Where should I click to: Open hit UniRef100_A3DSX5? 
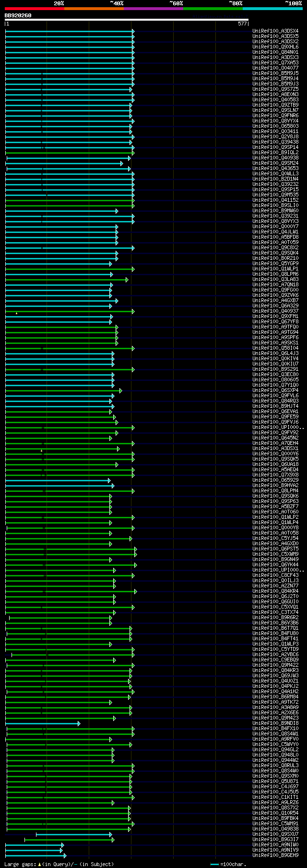click(x=275, y=37)
